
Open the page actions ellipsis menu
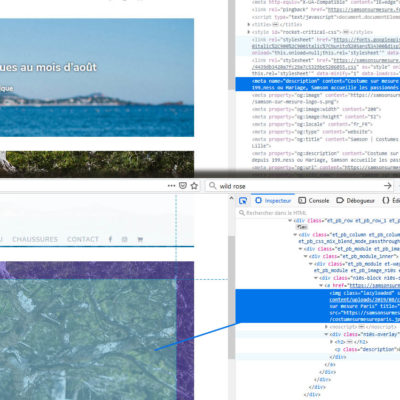(171, 186)
